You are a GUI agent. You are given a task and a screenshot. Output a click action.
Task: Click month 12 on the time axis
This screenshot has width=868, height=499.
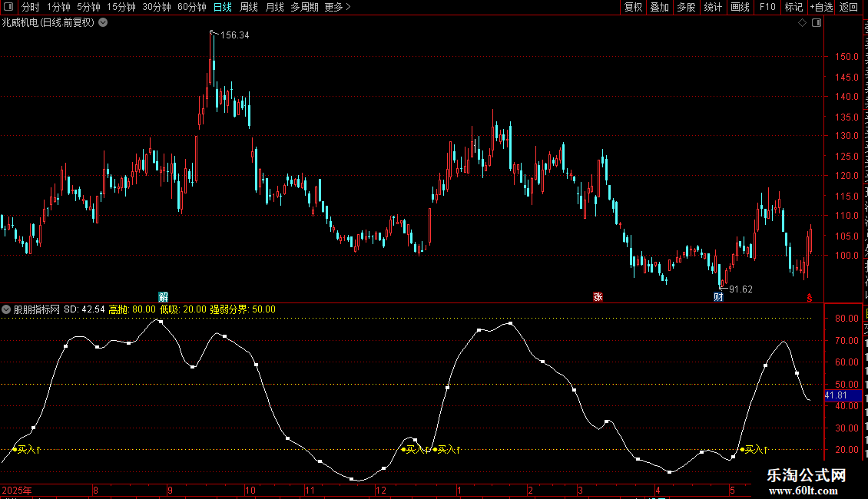pyautogui.click(x=381, y=490)
